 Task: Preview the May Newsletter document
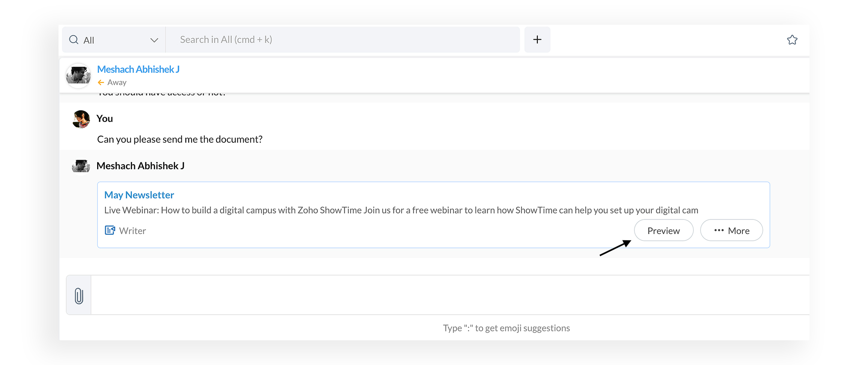663,230
